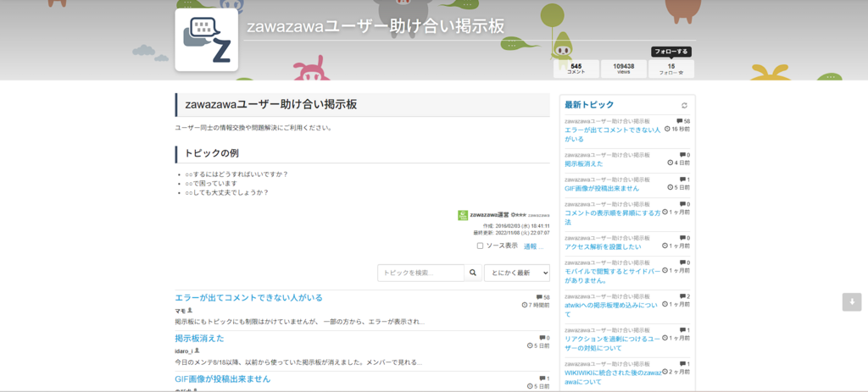This screenshot has width=868, height=392.
Task: Click author name idaro_i
Action: [x=184, y=351]
